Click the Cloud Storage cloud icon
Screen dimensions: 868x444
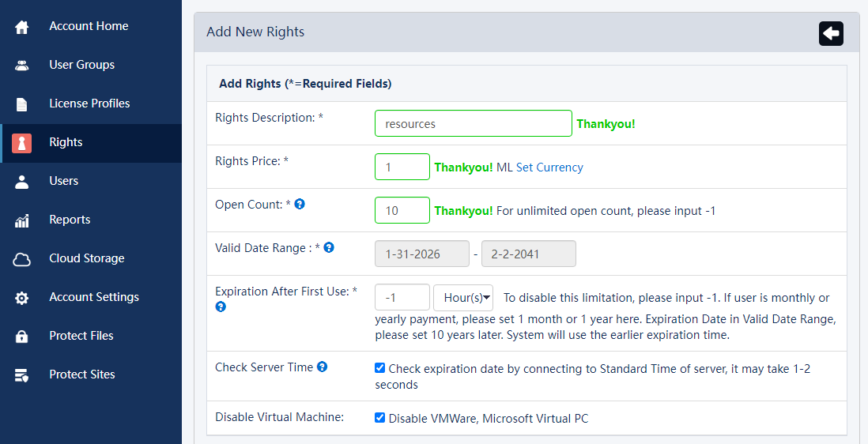click(x=22, y=259)
